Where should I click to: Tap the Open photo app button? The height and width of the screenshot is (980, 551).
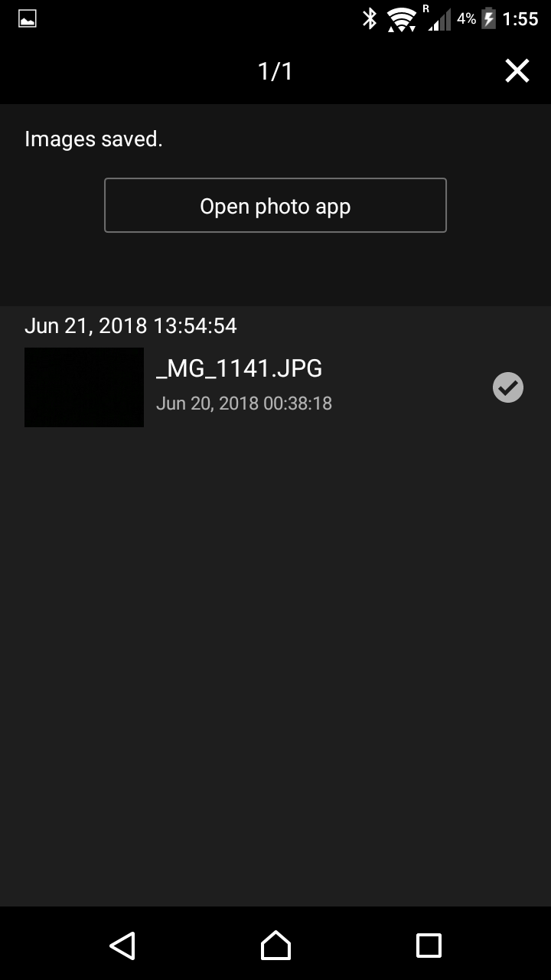coord(275,205)
